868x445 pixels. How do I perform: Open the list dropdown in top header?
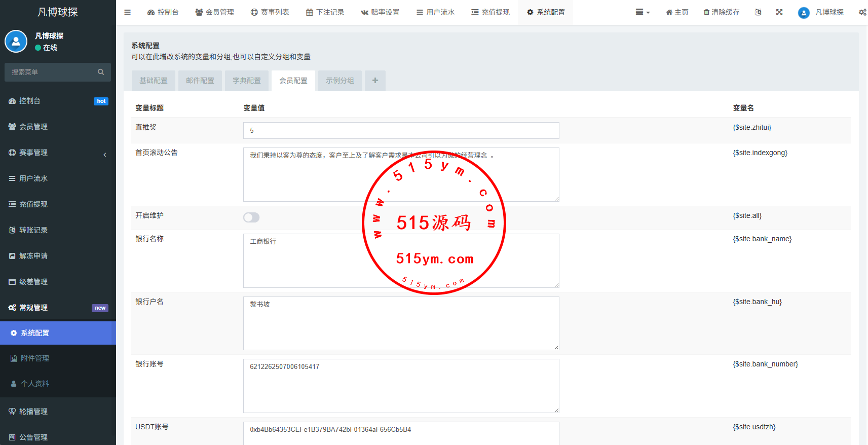[x=643, y=12]
